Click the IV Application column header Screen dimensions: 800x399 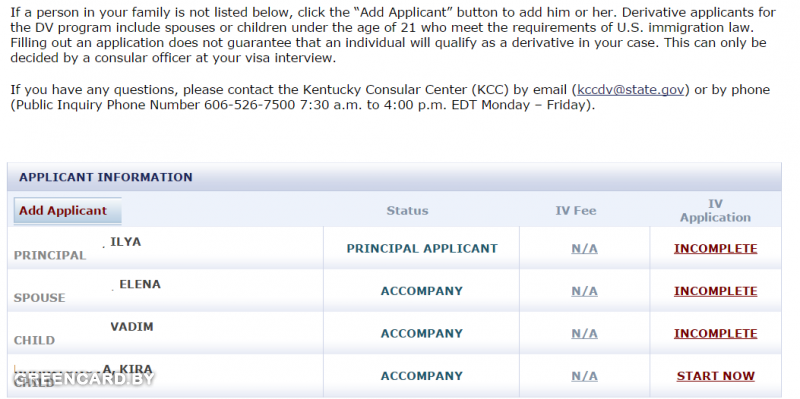(x=715, y=211)
